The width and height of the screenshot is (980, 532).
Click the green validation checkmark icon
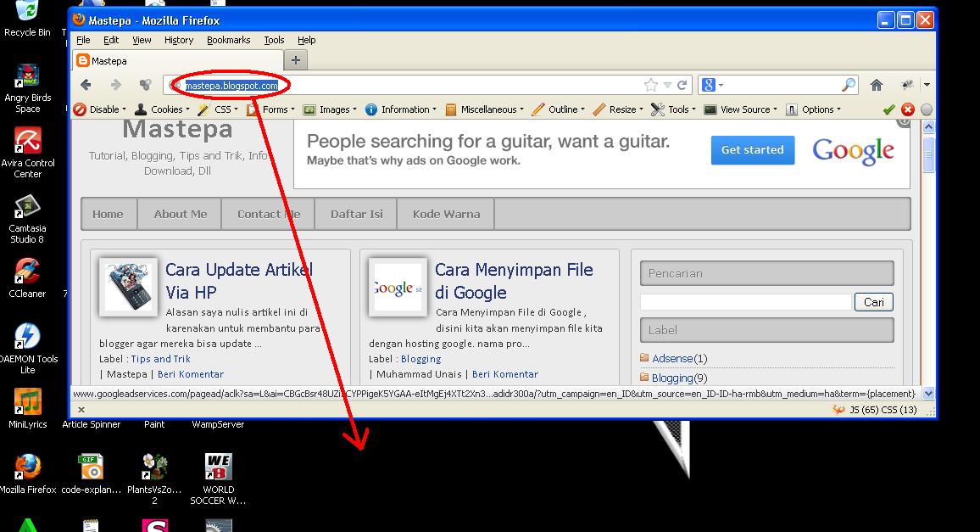coord(888,109)
